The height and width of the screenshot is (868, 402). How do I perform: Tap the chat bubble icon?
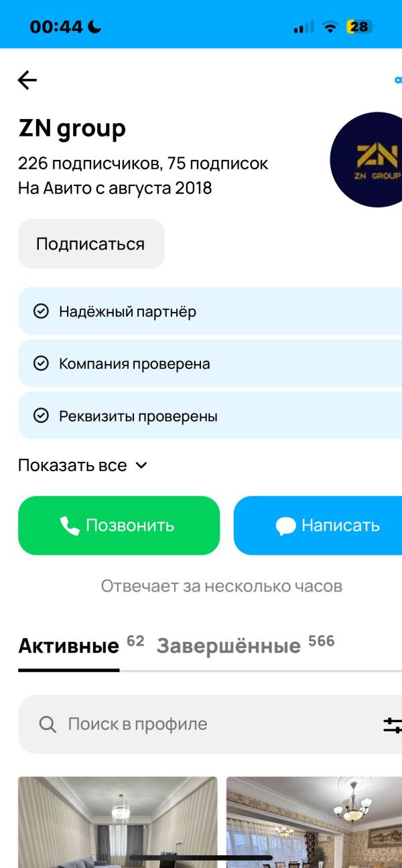coord(285,526)
